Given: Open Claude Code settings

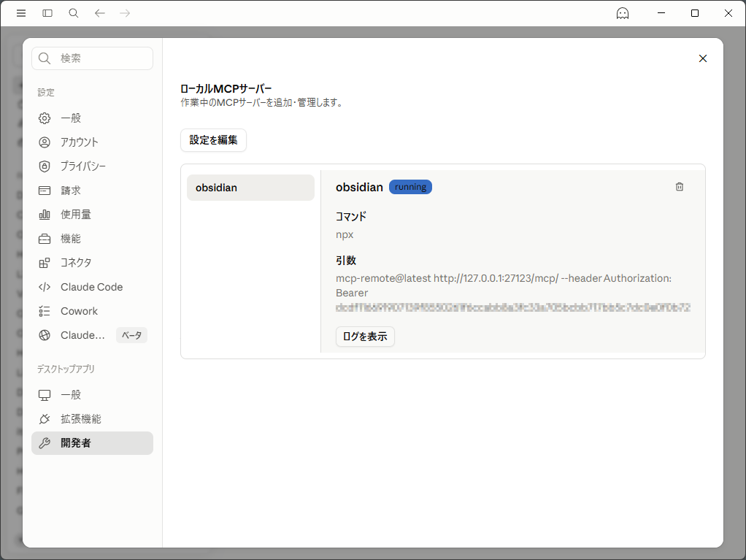Looking at the screenshot, I should click(92, 287).
